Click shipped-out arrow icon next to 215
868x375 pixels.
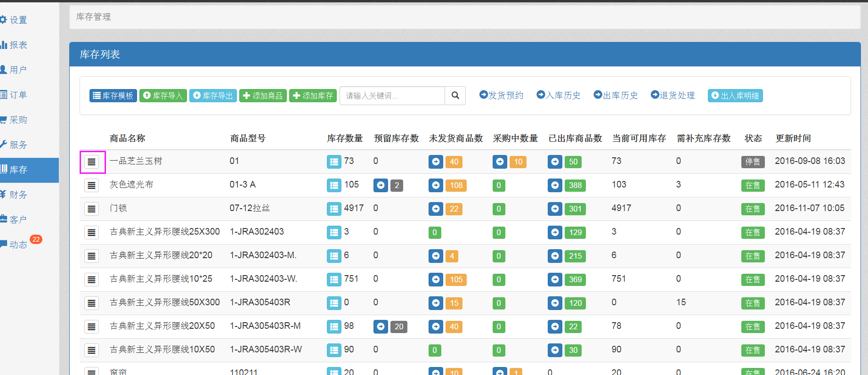[x=555, y=256]
